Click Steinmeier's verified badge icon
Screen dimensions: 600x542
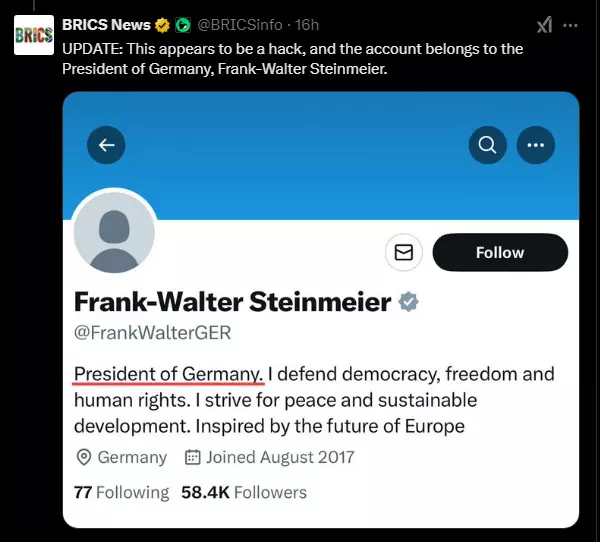(x=409, y=301)
